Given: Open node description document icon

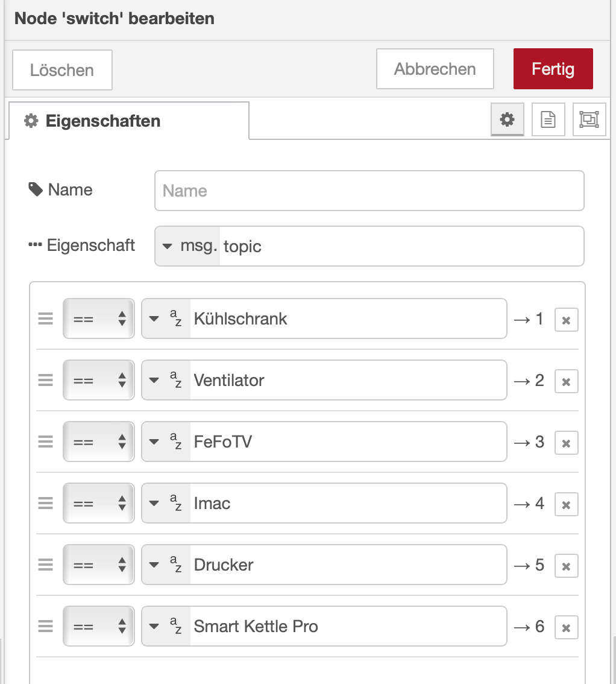Looking at the screenshot, I should click(548, 119).
